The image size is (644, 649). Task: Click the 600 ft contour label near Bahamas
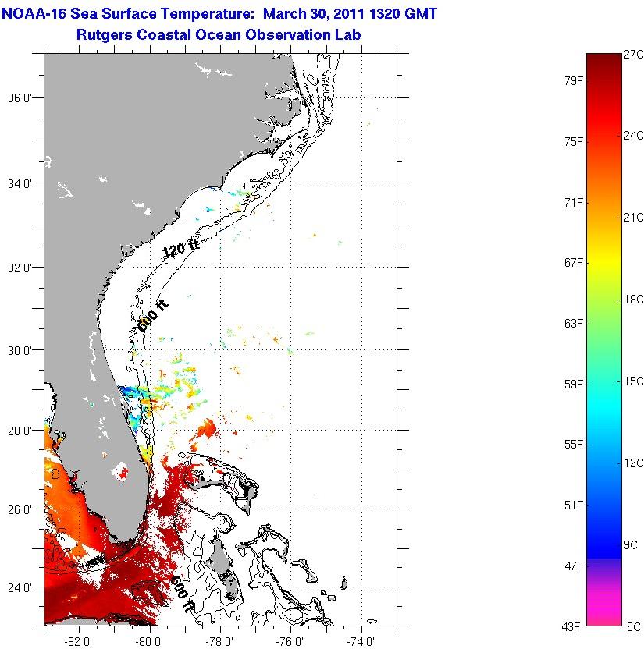[182, 594]
